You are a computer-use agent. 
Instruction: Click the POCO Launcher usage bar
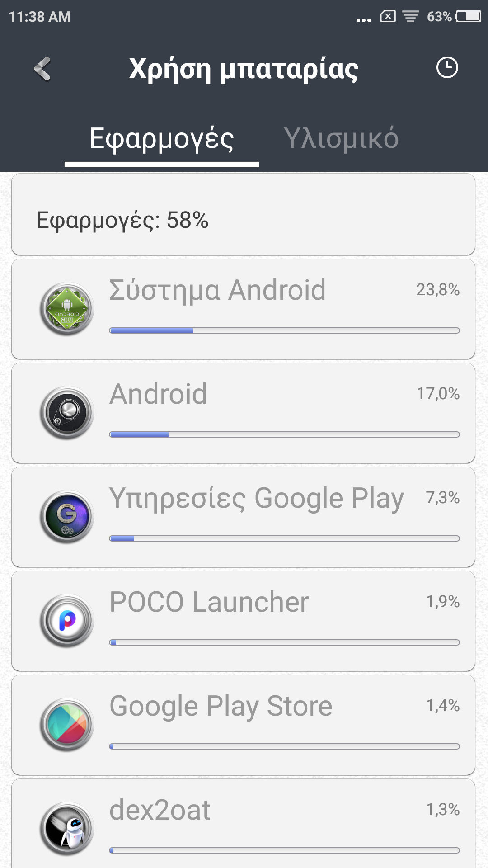(284, 642)
